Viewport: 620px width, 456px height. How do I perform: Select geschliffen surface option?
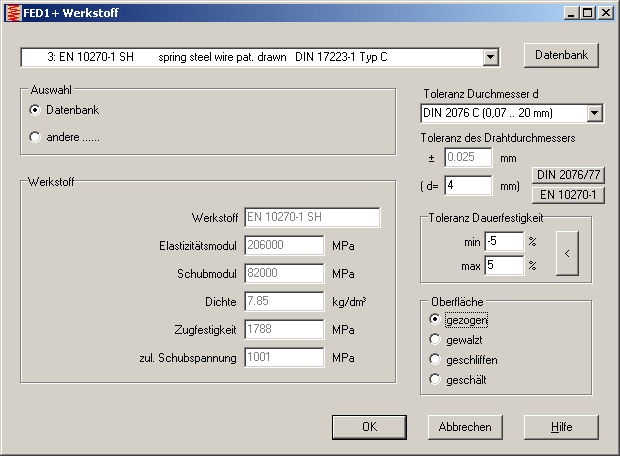pos(434,359)
